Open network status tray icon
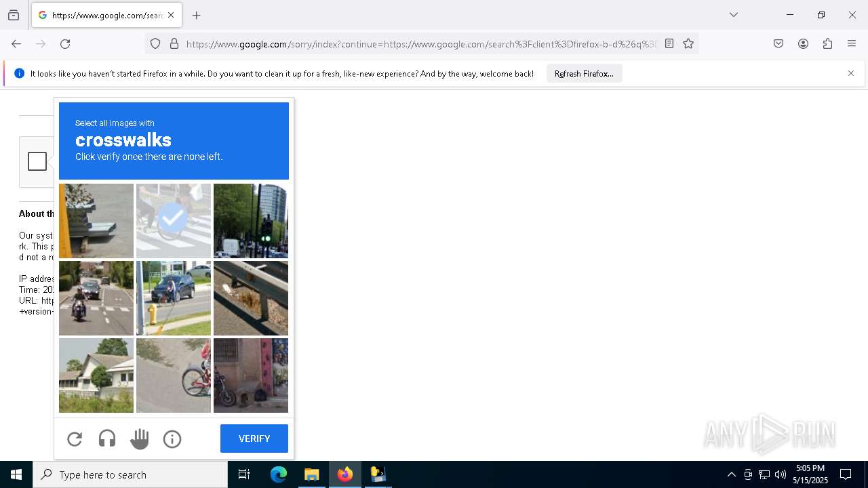868x488 pixels. (764, 474)
